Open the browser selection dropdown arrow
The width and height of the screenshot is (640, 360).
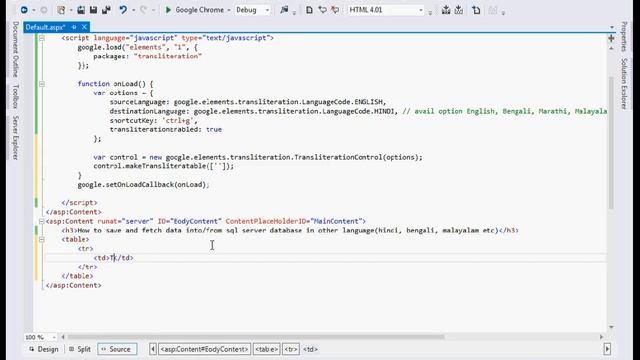[x=229, y=10]
